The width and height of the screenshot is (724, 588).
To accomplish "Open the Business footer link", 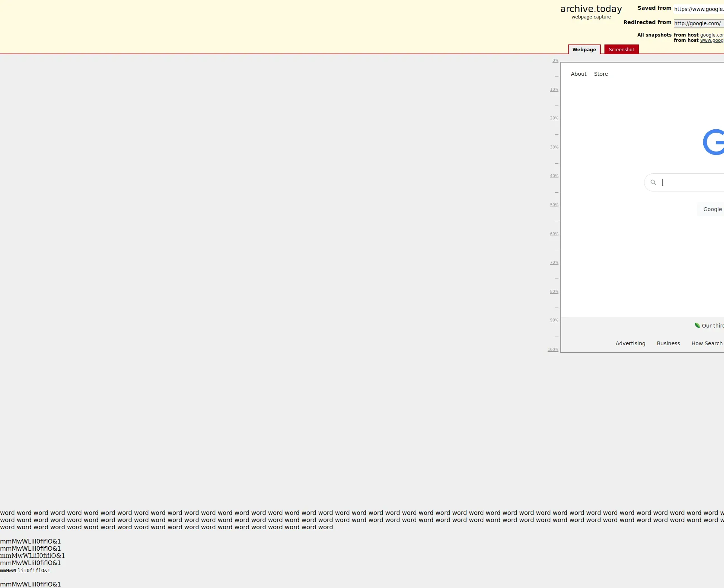I will [x=668, y=343].
